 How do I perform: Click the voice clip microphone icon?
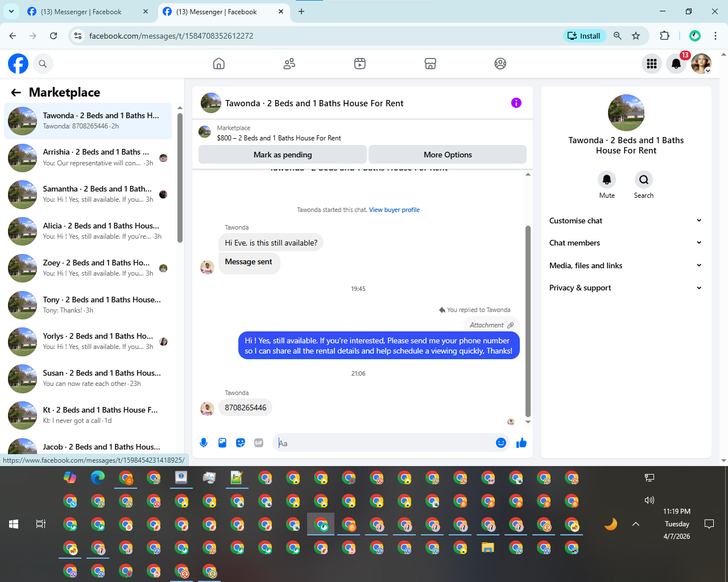pos(204,443)
